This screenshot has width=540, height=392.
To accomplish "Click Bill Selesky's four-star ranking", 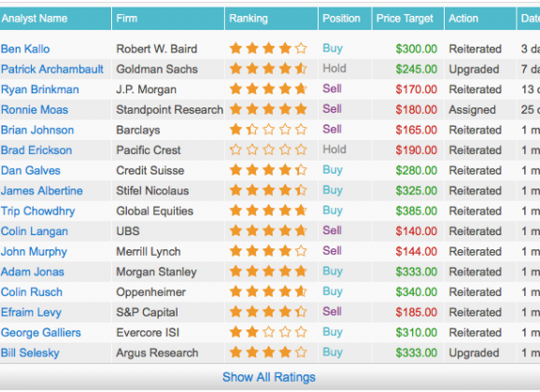I will click(x=268, y=353).
